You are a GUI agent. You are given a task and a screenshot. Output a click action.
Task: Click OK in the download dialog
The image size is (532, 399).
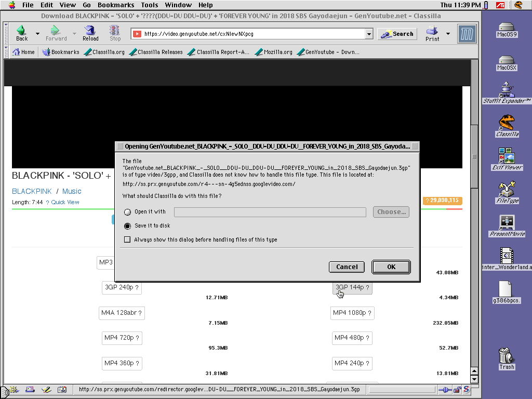click(391, 267)
